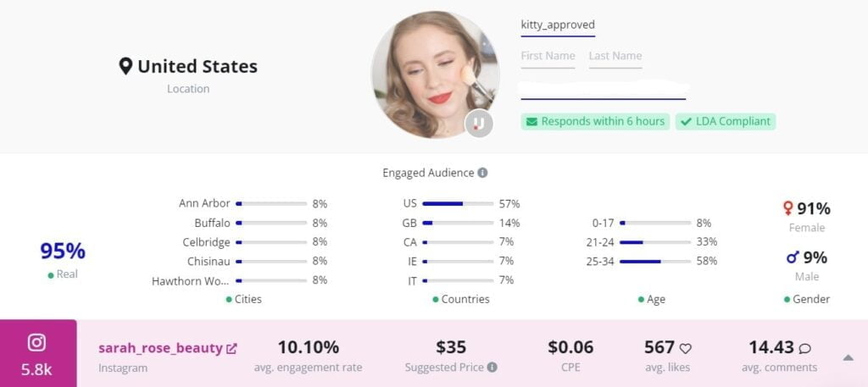Viewport: 868px width, 387px height.
Task: Click the external link icon next to sarah_rose_beauty
Action: tap(231, 348)
